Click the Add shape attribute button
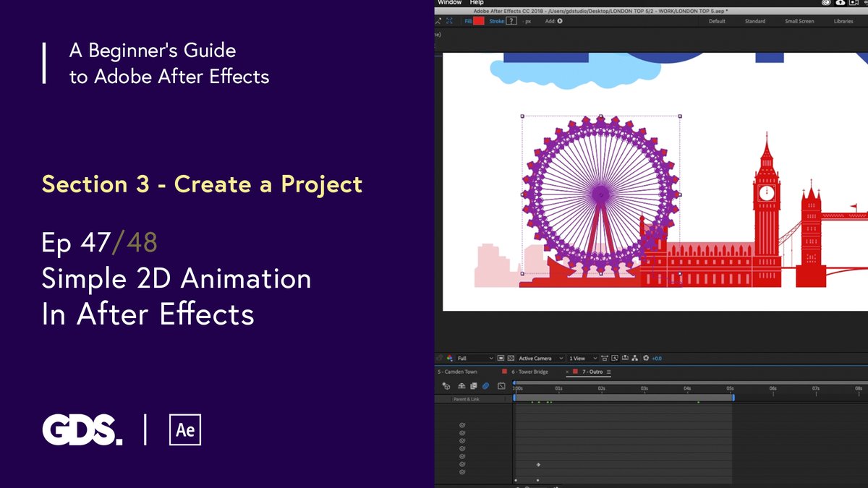The width and height of the screenshot is (868, 488). click(x=560, y=21)
